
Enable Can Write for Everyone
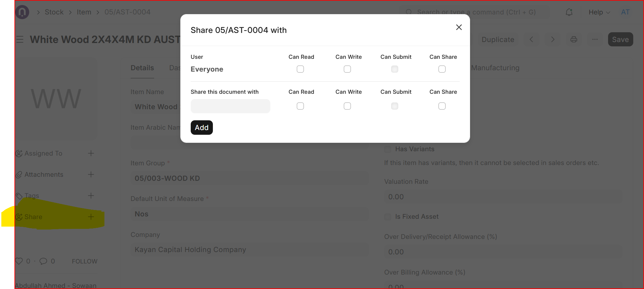tap(347, 69)
